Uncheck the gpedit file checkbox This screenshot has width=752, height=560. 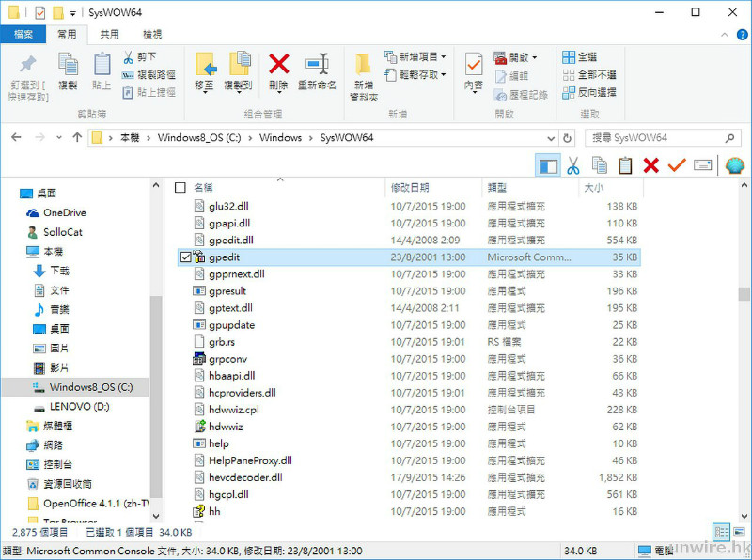click(185, 257)
